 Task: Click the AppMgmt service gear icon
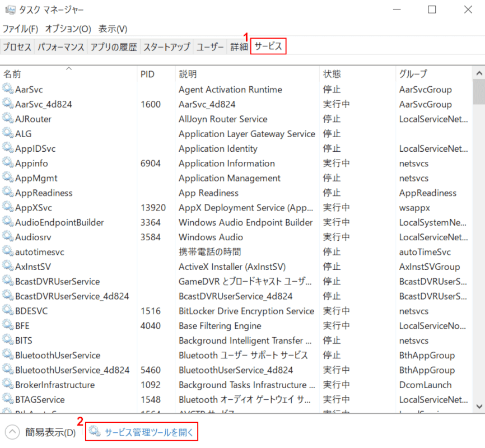(x=8, y=178)
